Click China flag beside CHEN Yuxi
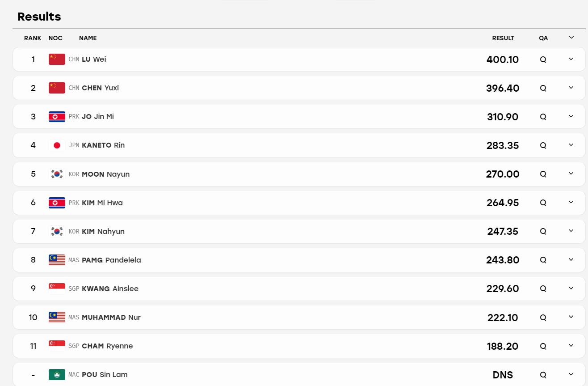Screen dimensions: 588x386 (57, 88)
